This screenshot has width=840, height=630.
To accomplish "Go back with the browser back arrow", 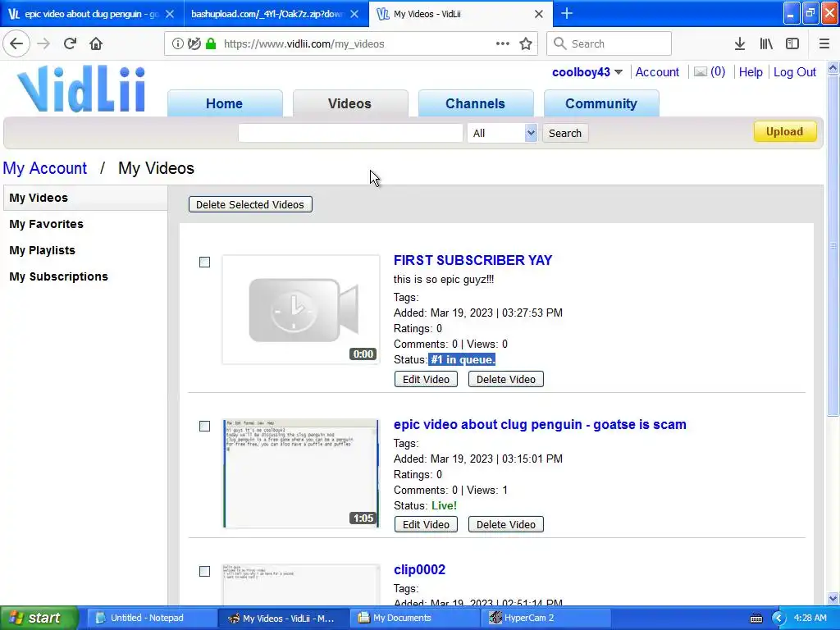I will [16, 43].
